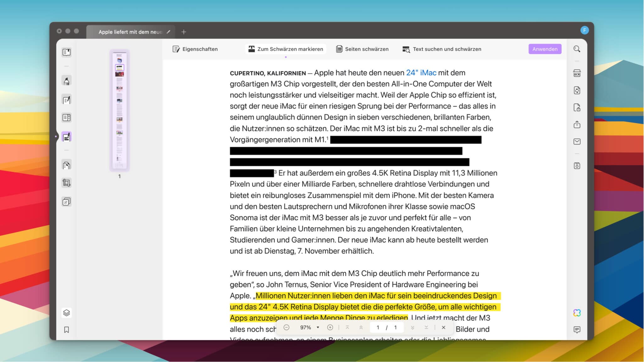Click the share export icon
Image resolution: width=644 pixels, height=362 pixels.
[577, 124]
